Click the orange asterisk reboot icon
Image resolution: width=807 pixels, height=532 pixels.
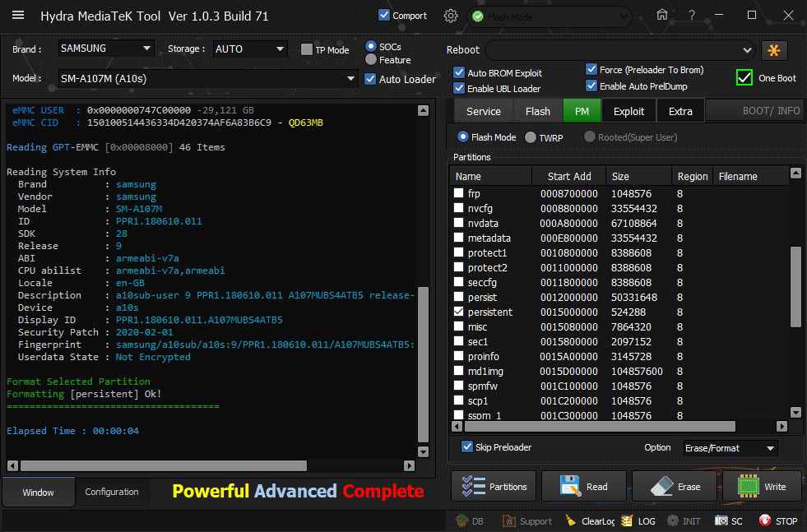(x=773, y=49)
